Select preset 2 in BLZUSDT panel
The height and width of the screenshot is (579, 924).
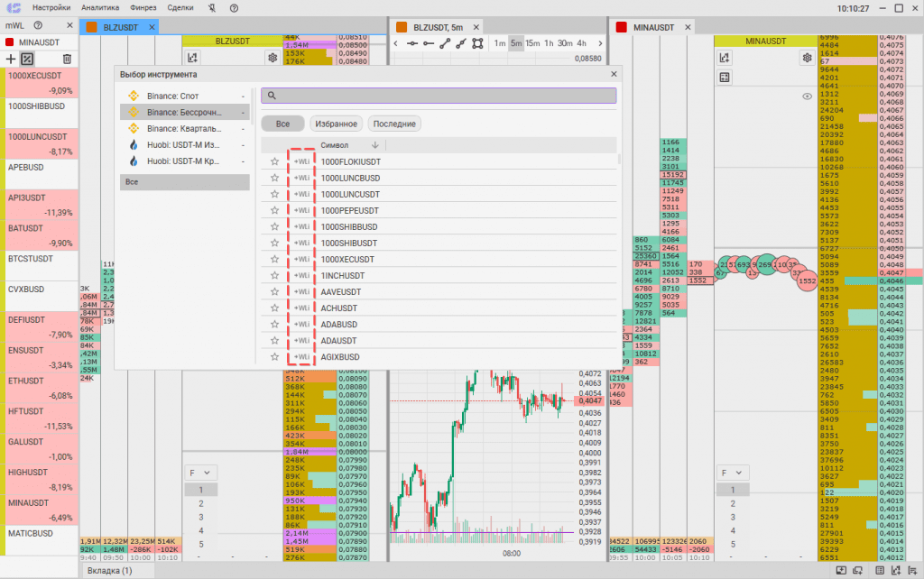201,503
